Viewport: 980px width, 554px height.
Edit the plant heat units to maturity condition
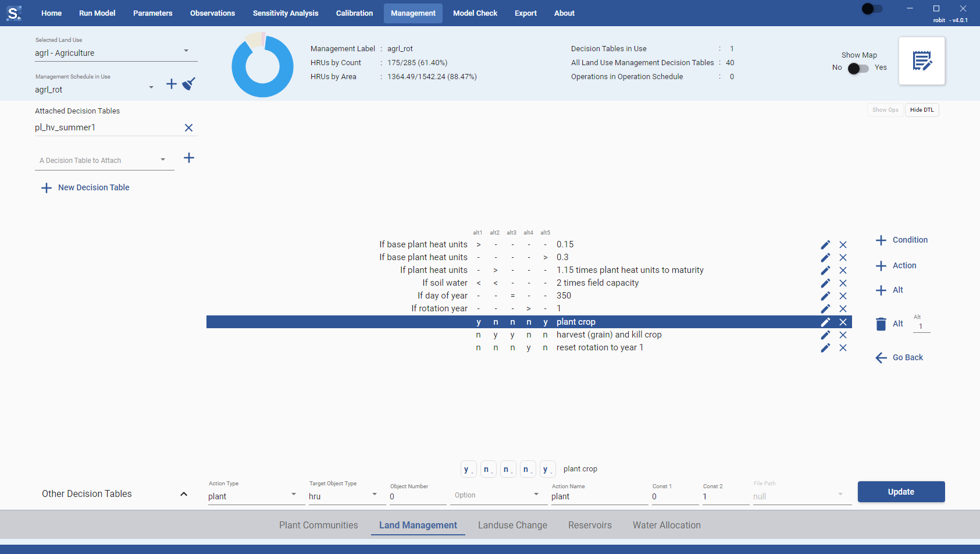pyautogui.click(x=825, y=270)
